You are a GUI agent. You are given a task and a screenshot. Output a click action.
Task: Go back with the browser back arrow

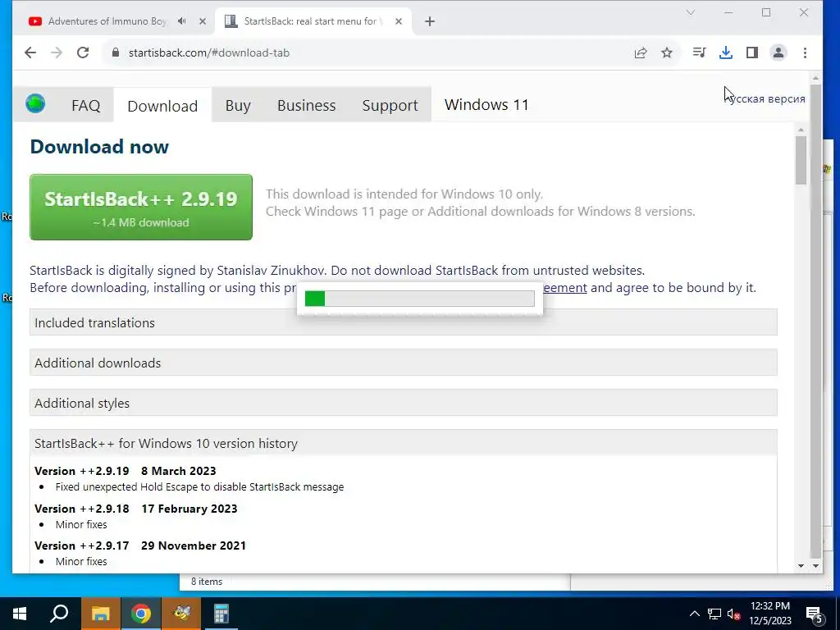(30, 52)
